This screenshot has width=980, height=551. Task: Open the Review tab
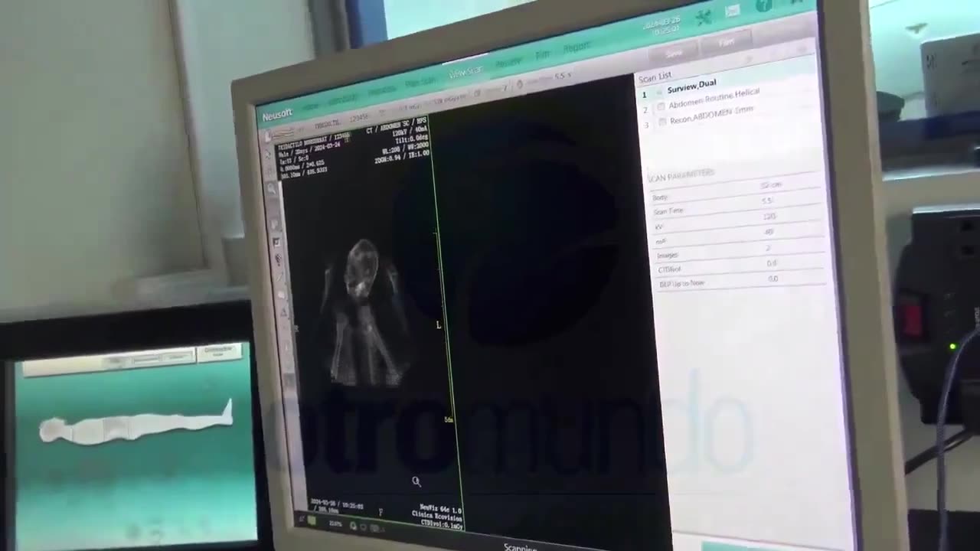[508, 63]
